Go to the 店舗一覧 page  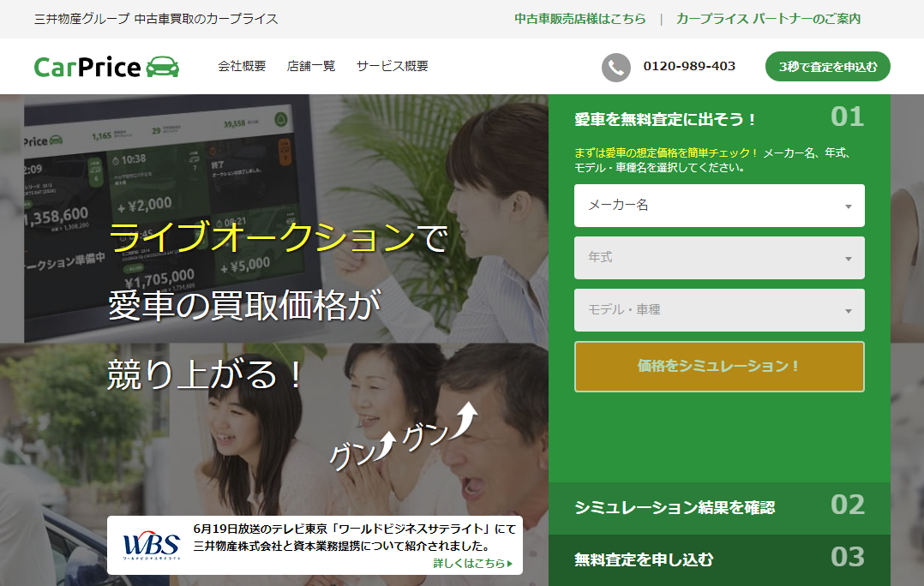pos(311,66)
